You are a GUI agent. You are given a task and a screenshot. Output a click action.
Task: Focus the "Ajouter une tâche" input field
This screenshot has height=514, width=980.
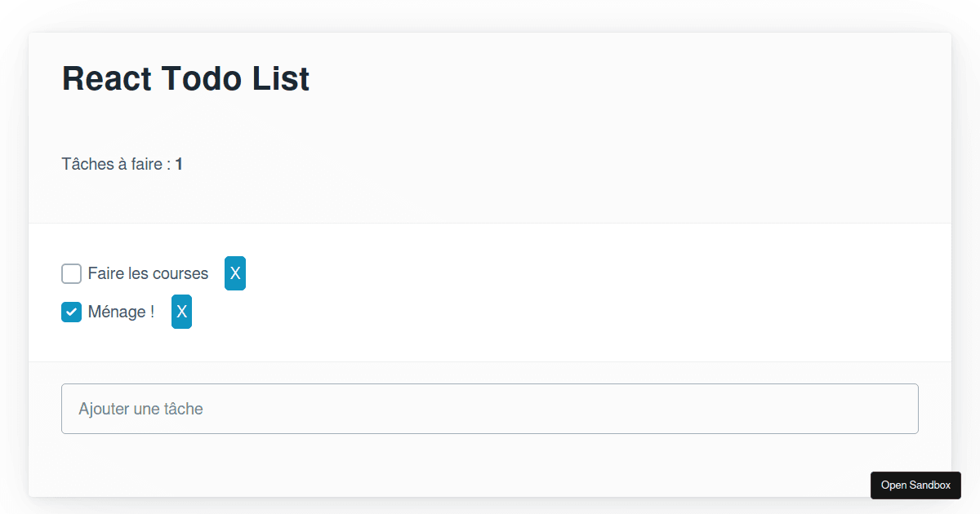[490, 408]
